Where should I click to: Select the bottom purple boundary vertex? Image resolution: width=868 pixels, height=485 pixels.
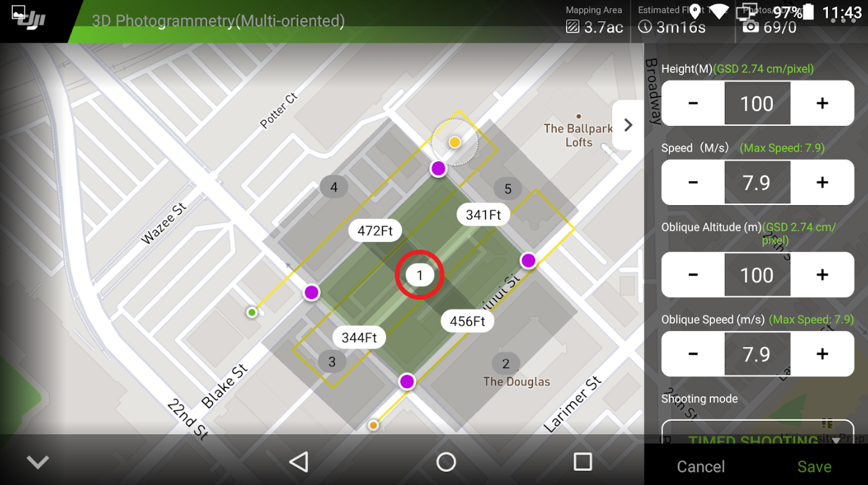pyautogui.click(x=407, y=382)
